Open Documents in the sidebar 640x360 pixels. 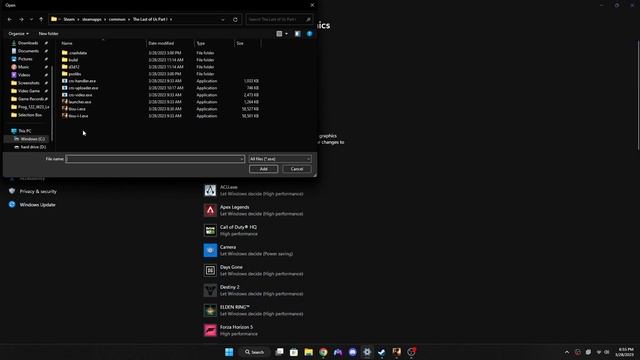28,51
